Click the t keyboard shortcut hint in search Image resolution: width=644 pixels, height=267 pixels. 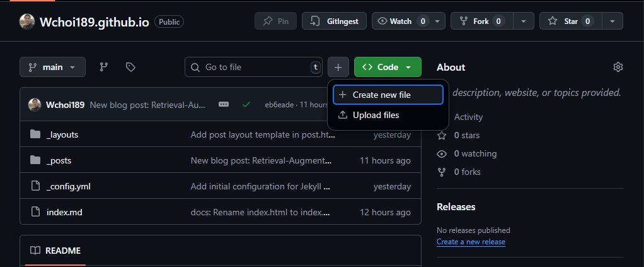(x=316, y=67)
